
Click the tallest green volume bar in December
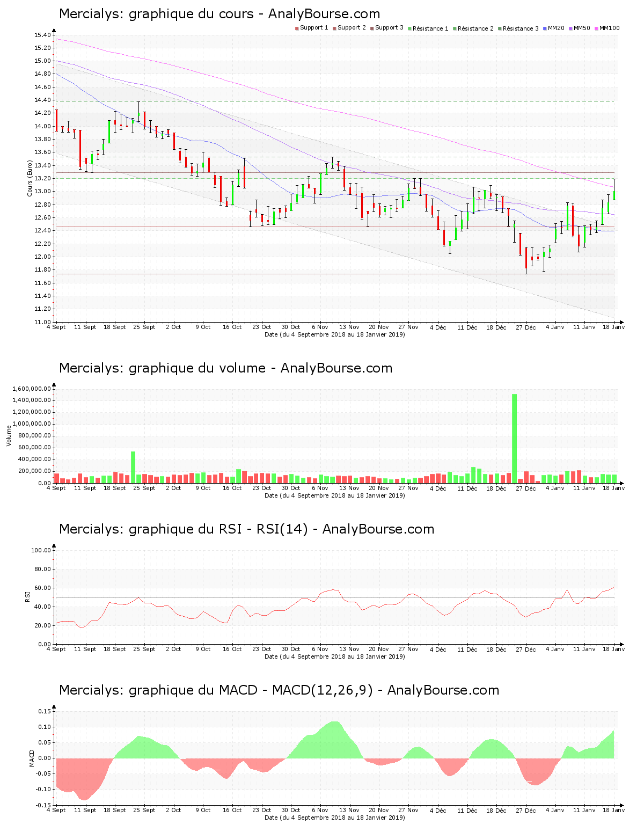pos(514,439)
